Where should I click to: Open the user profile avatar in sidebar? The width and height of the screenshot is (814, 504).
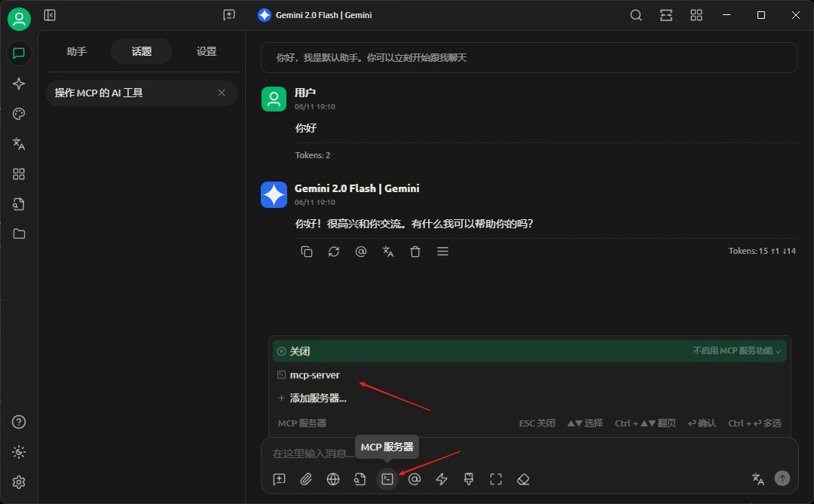tap(19, 19)
